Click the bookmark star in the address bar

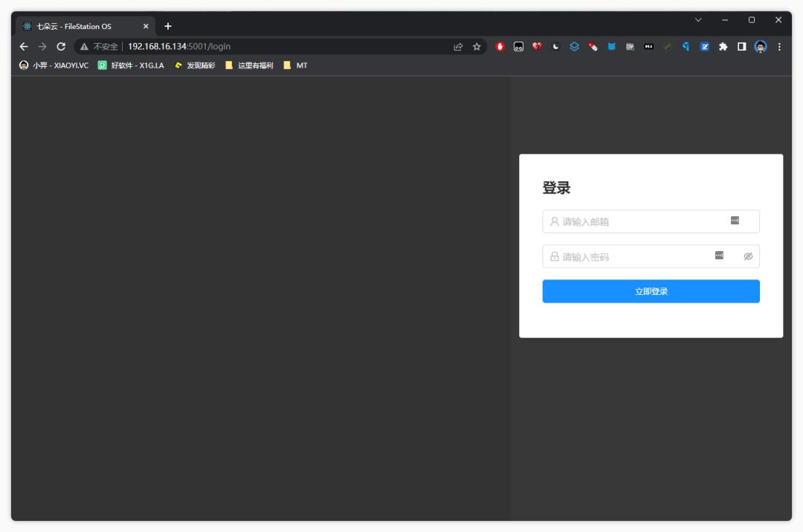[x=476, y=46]
